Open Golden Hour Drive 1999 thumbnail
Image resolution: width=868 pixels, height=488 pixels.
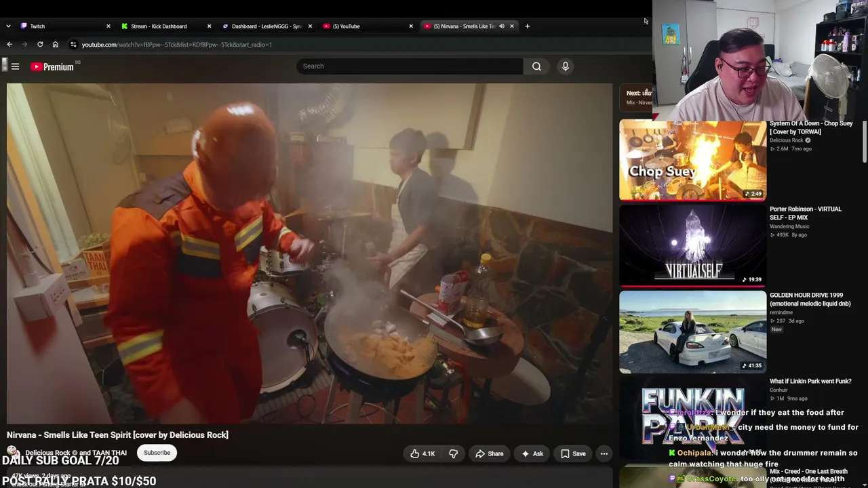[692, 332]
